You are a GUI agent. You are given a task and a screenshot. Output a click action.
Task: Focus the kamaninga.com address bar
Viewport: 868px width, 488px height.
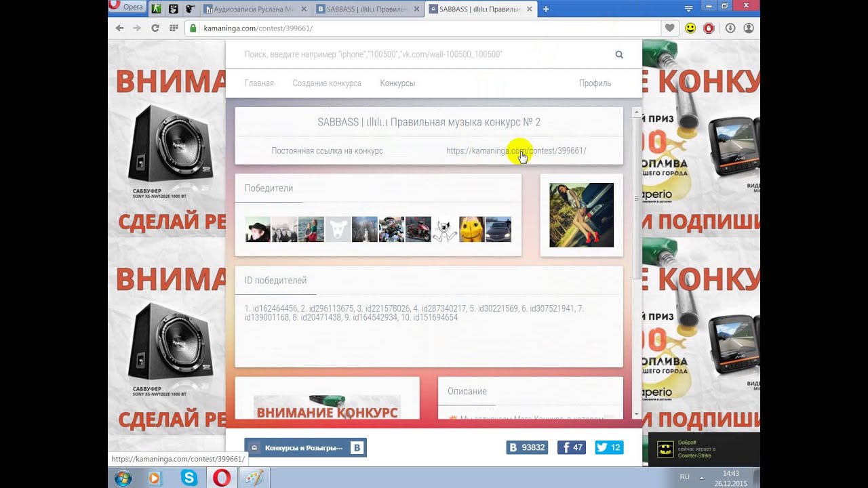pyautogui.click(x=422, y=28)
